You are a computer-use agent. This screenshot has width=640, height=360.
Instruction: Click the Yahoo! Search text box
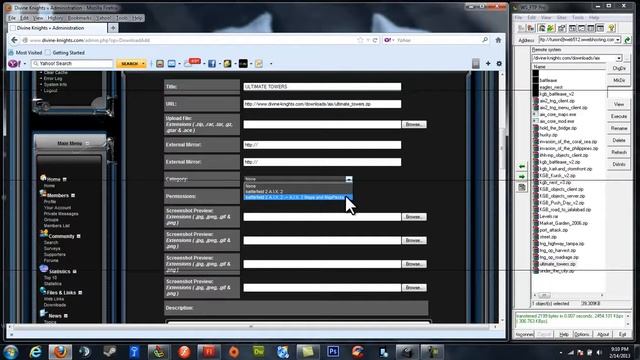pyautogui.click(x=72, y=64)
